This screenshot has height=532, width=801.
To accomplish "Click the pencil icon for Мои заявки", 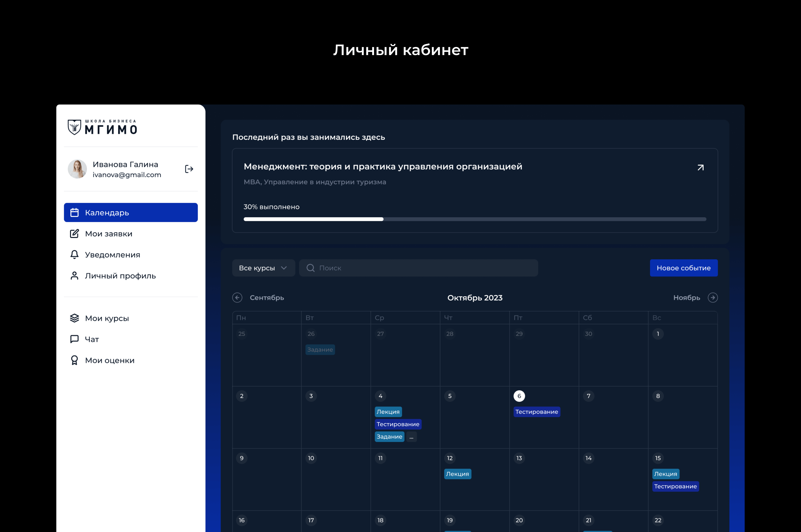I will pos(74,233).
